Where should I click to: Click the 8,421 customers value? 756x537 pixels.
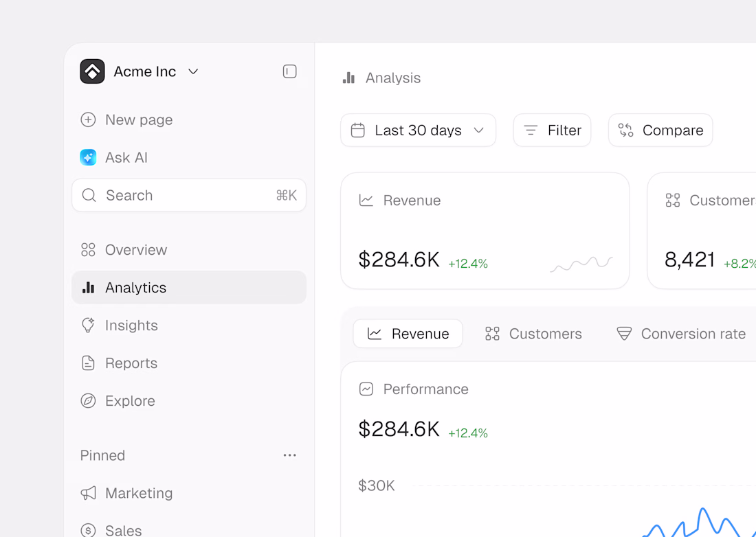(689, 260)
